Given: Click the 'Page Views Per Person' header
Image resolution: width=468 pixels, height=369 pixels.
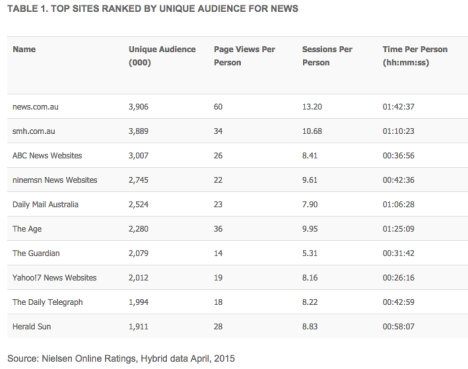Looking at the screenshot, I should [244, 56].
